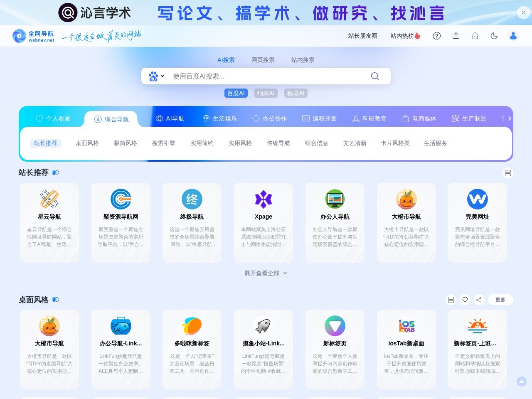This screenshot has width=532, height=399.
Task: Open the Baidu search engine dropdown
Action: pos(157,76)
